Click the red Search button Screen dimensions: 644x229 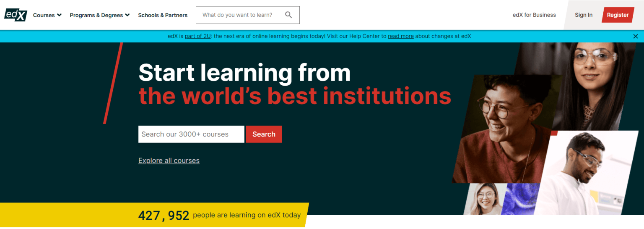click(264, 134)
